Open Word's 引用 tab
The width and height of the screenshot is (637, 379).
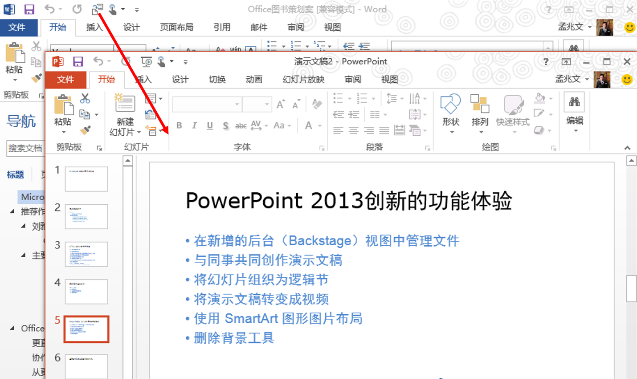[222, 27]
